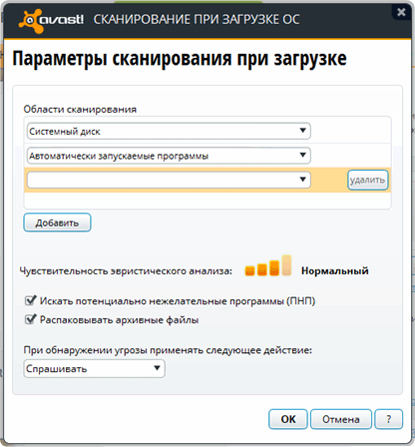The height and width of the screenshot is (447, 415).
Task: Open help with the ? button
Action: pyautogui.click(x=389, y=419)
